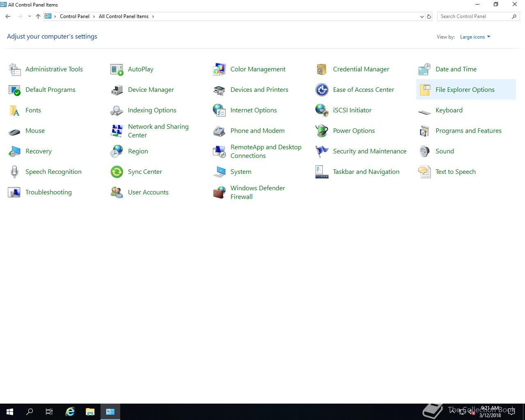Viewport: 525px width, 420px height.
Task: Open the Programs and Features icon
Action: click(425, 131)
